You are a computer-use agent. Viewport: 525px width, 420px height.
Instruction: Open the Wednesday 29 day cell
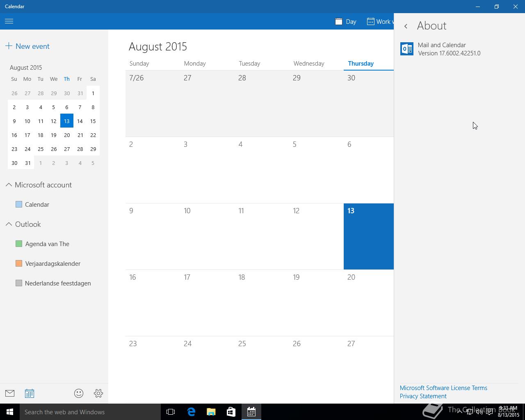click(x=316, y=104)
